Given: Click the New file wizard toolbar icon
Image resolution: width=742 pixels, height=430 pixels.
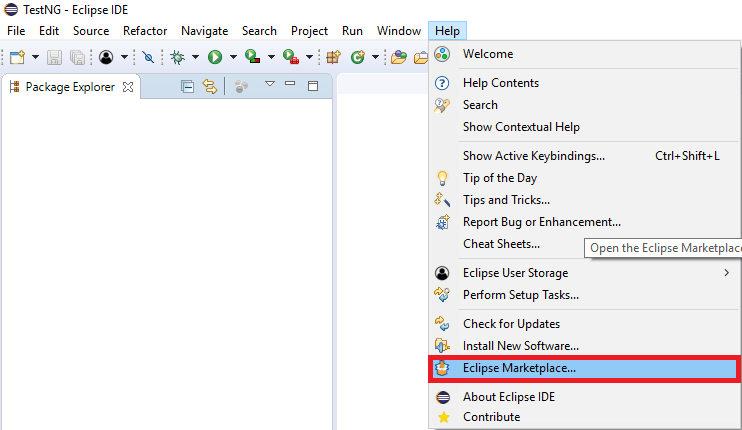Looking at the screenshot, I should pyautogui.click(x=18, y=57).
